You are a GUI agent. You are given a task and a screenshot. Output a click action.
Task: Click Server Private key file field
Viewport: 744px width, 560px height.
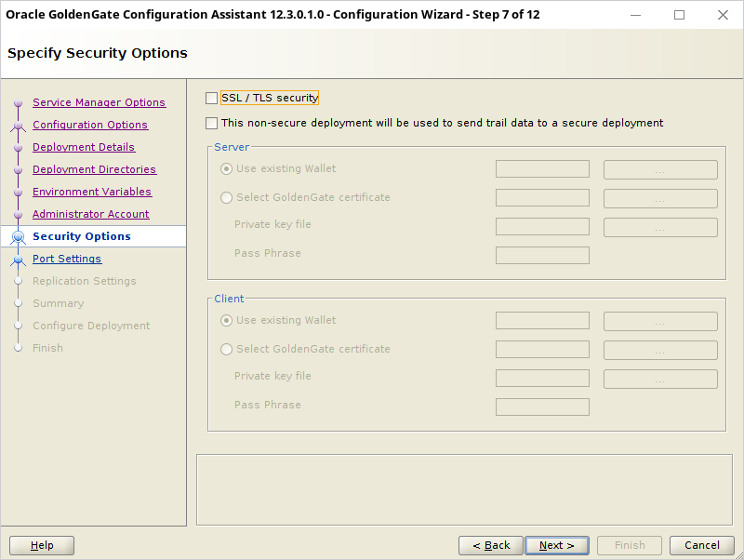pyautogui.click(x=542, y=226)
